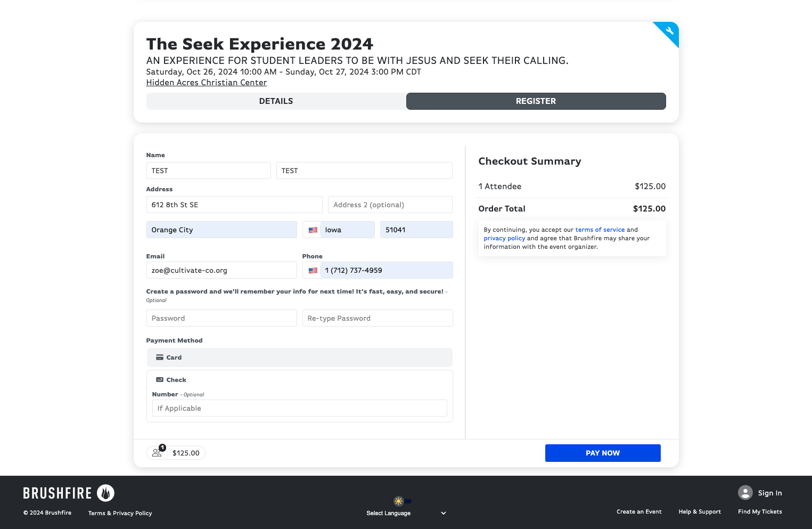Click the street address field

tap(234, 205)
